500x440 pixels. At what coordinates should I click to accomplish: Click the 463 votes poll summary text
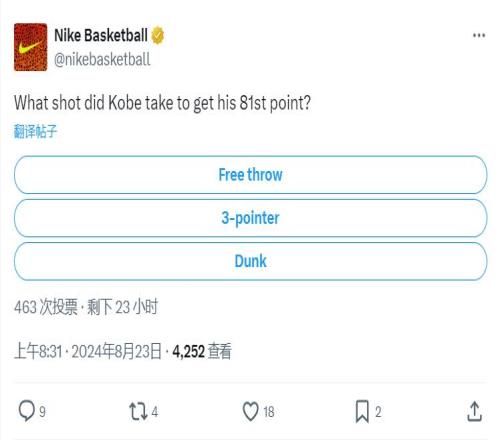click(x=46, y=307)
